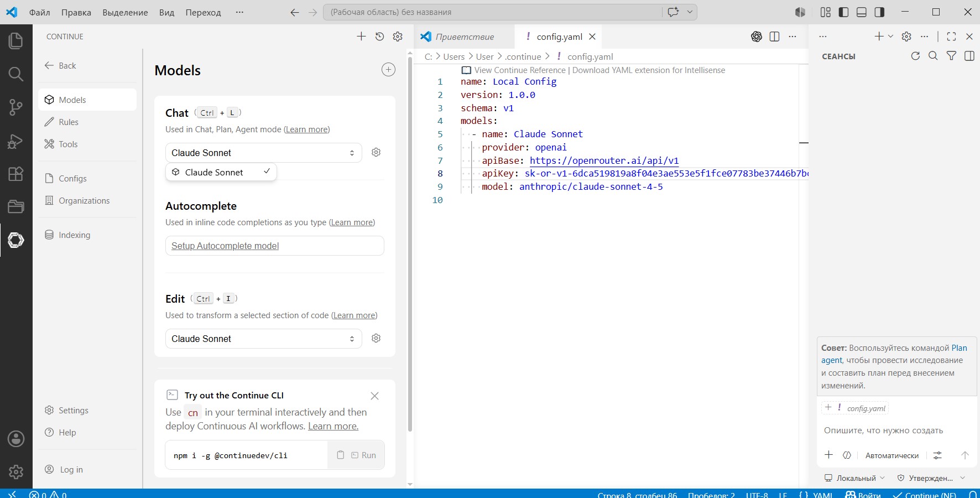This screenshot has width=980, height=498.
Task: Open the Manage gear in activity bar
Action: (16, 472)
